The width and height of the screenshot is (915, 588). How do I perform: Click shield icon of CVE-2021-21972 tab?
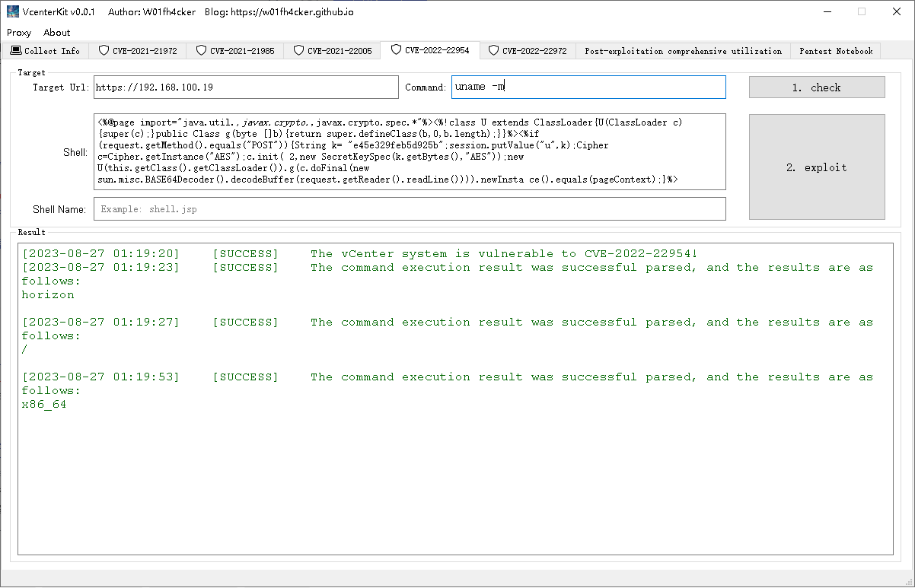pyautogui.click(x=104, y=51)
